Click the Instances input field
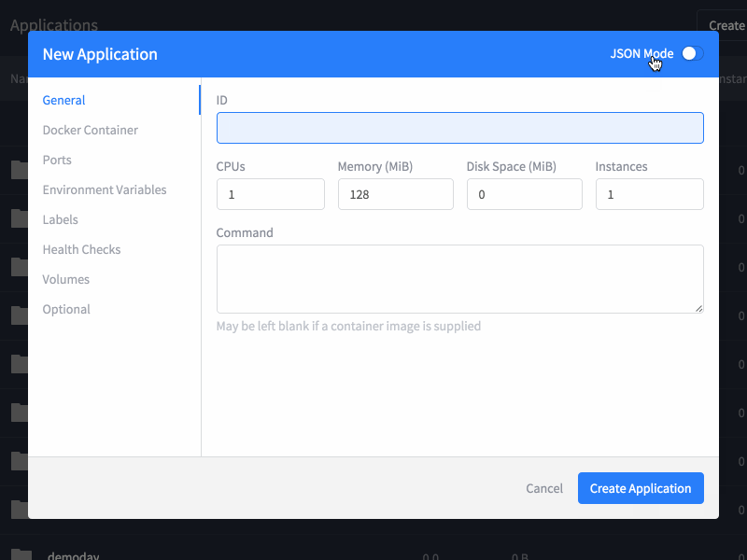The width and height of the screenshot is (747, 560). point(649,194)
